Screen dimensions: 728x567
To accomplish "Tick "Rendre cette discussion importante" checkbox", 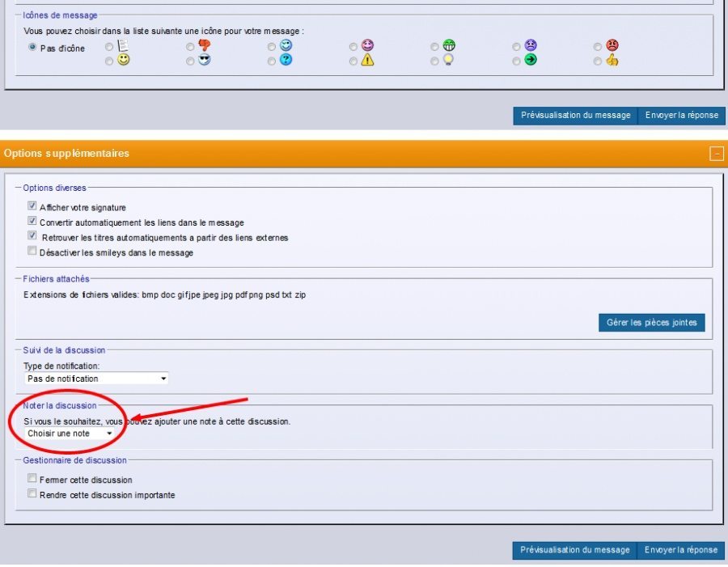I will tap(32, 493).
